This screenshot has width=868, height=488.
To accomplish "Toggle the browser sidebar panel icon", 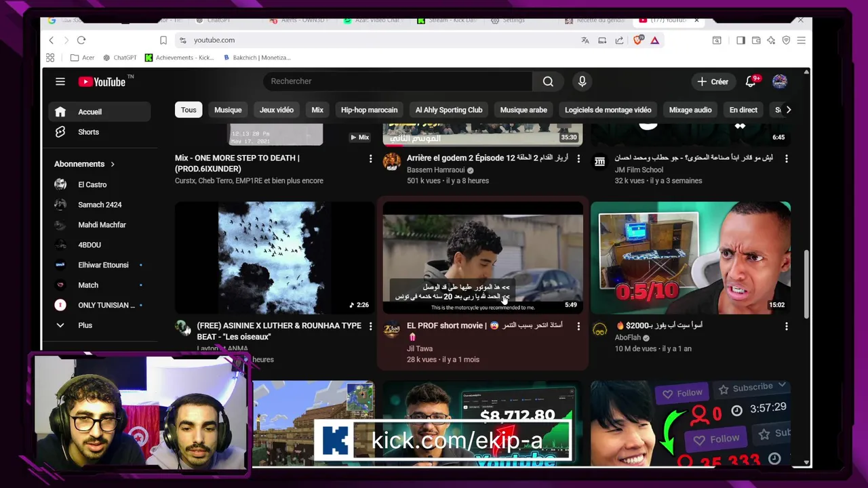I will point(741,40).
